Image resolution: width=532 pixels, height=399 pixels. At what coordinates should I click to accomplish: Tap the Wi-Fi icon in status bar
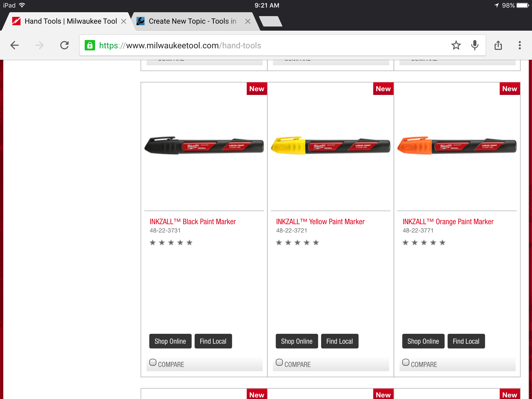pos(22,5)
